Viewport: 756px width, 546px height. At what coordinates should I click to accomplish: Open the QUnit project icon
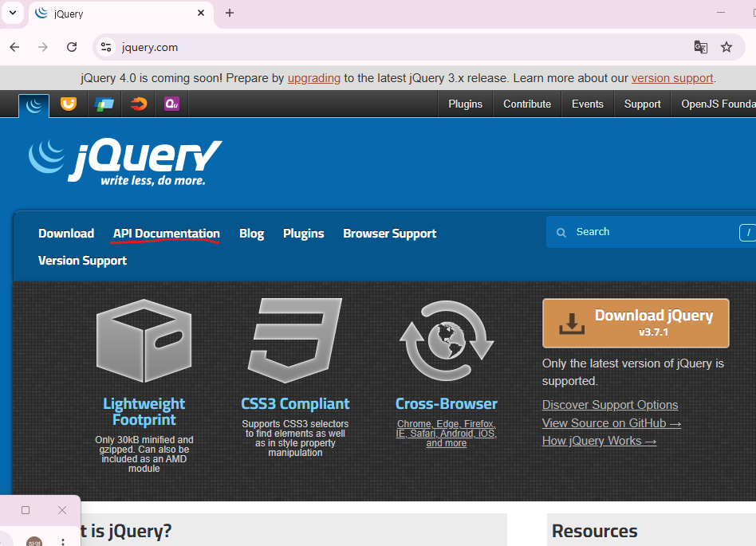pyautogui.click(x=171, y=104)
